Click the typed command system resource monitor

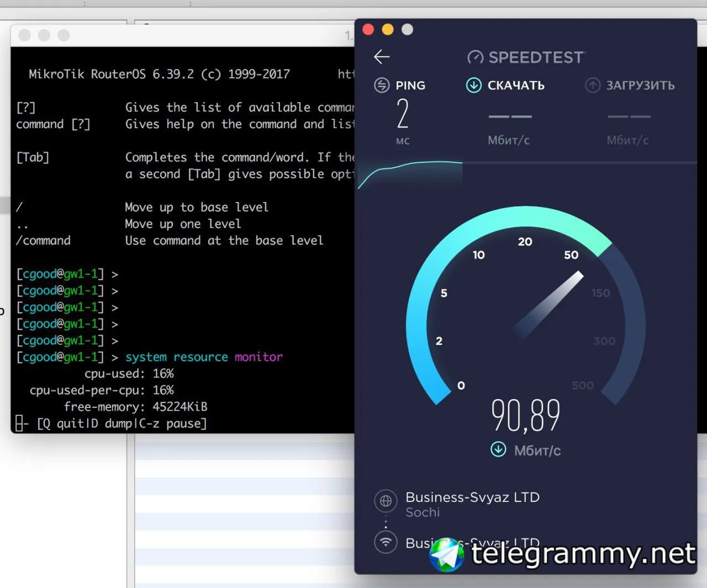pos(204,357)
